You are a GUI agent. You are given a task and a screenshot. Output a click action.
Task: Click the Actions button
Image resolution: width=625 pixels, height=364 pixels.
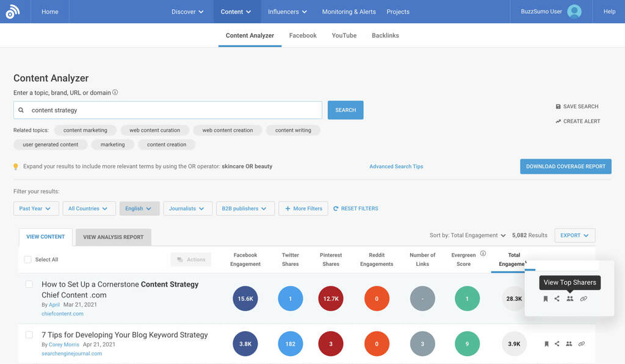point(191,260)
